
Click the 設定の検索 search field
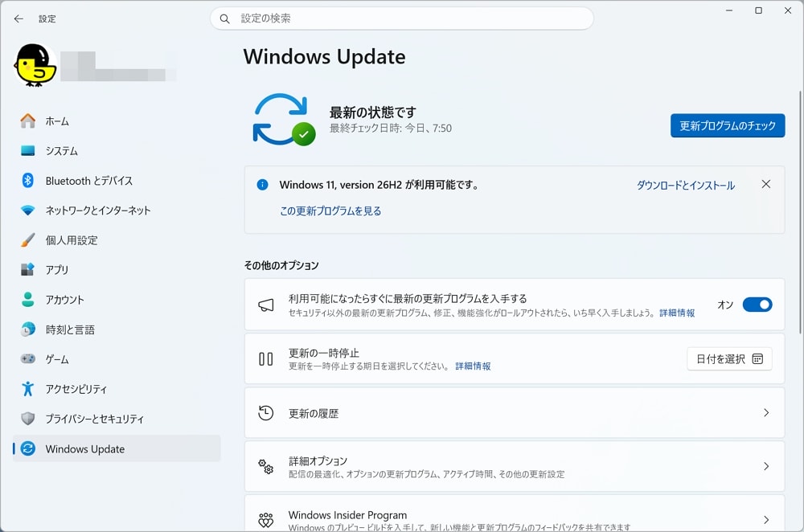click(x=402, y=18)
